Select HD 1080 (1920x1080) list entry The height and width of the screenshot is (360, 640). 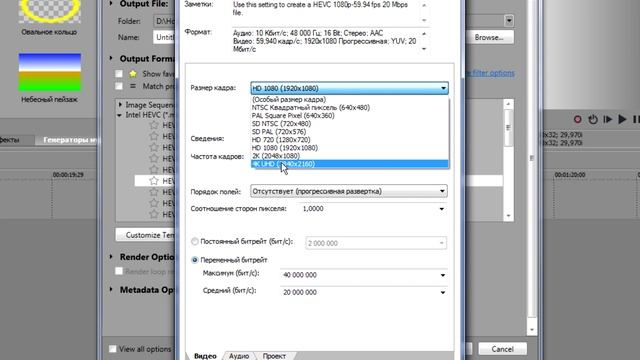click(350, 148)
